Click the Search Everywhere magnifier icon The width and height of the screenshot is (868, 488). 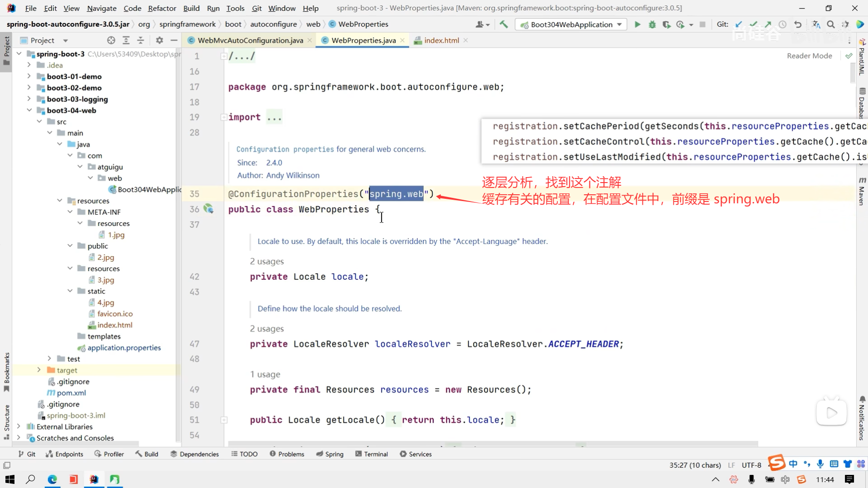click(x=830, y=24)
